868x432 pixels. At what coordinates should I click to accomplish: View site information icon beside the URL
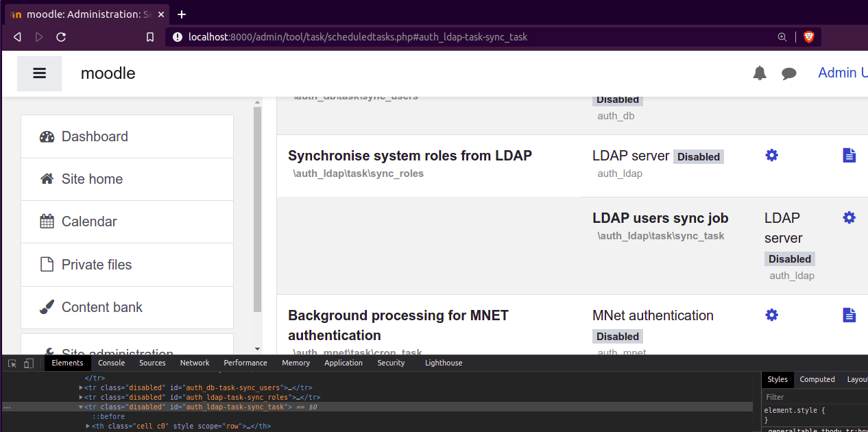178,37
